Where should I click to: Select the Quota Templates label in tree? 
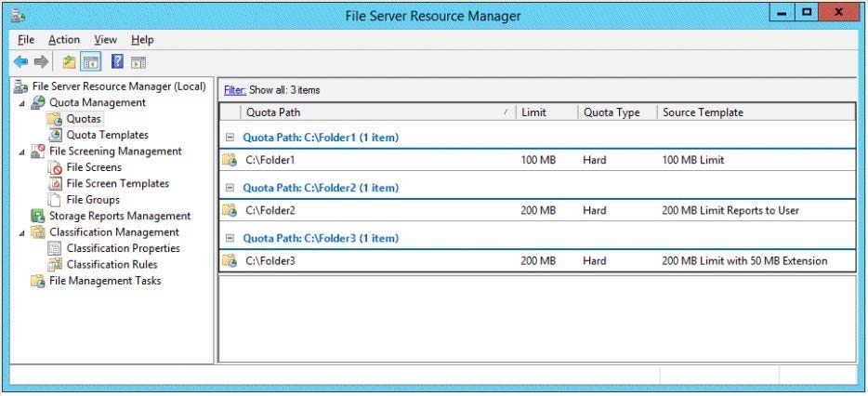tap(108, 135)
